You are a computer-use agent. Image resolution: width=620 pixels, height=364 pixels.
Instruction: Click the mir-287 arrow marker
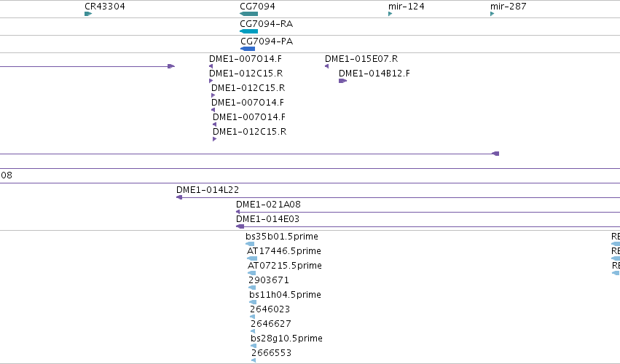click(x=493, y=14)
